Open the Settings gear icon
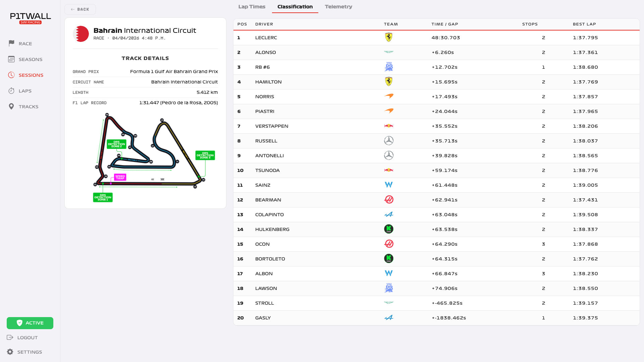 click(10, 352)
